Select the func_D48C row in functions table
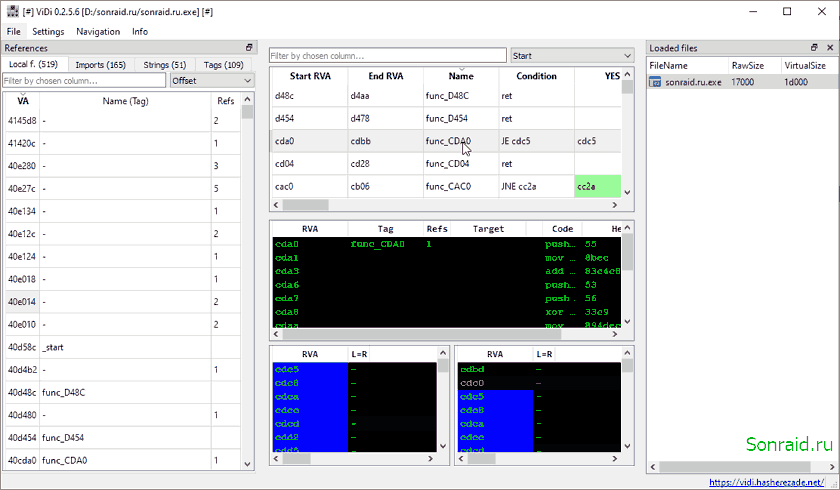 [446, 96]
